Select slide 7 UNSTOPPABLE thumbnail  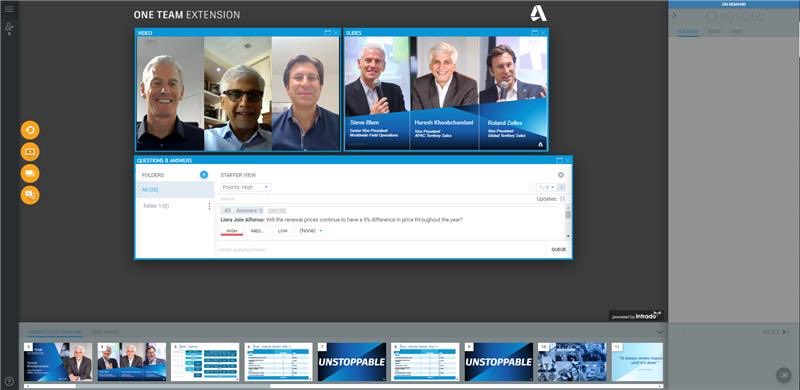tap(352, 362)
